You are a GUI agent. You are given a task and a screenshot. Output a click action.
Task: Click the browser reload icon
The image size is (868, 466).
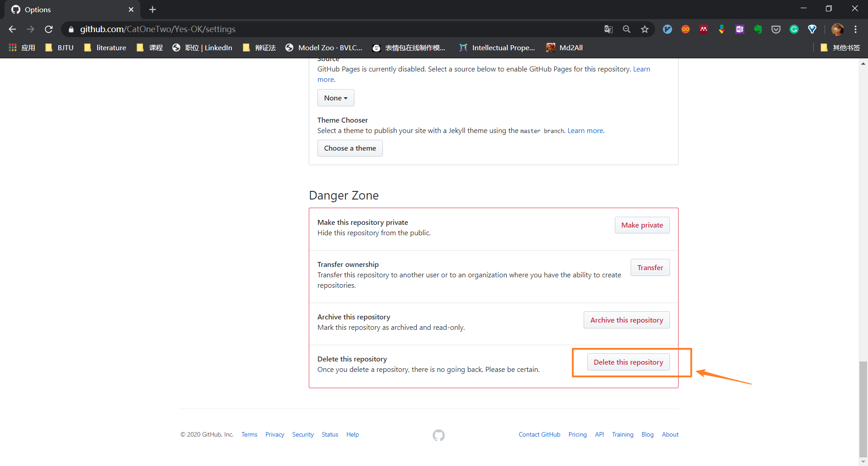coord(49,29)
